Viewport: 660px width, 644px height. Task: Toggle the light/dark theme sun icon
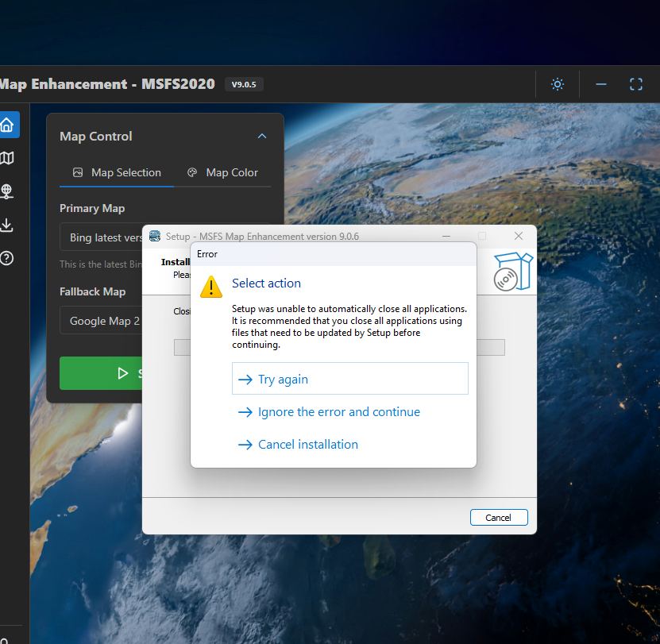(558, 84)
